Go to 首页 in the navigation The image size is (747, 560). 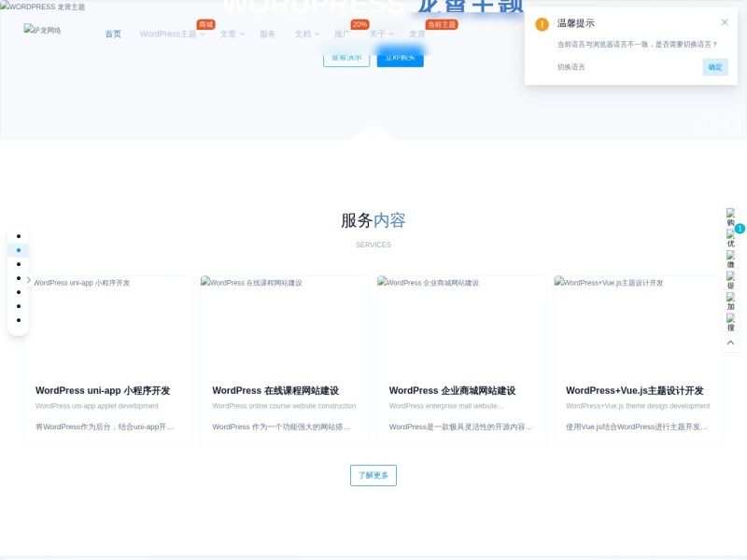113,34
